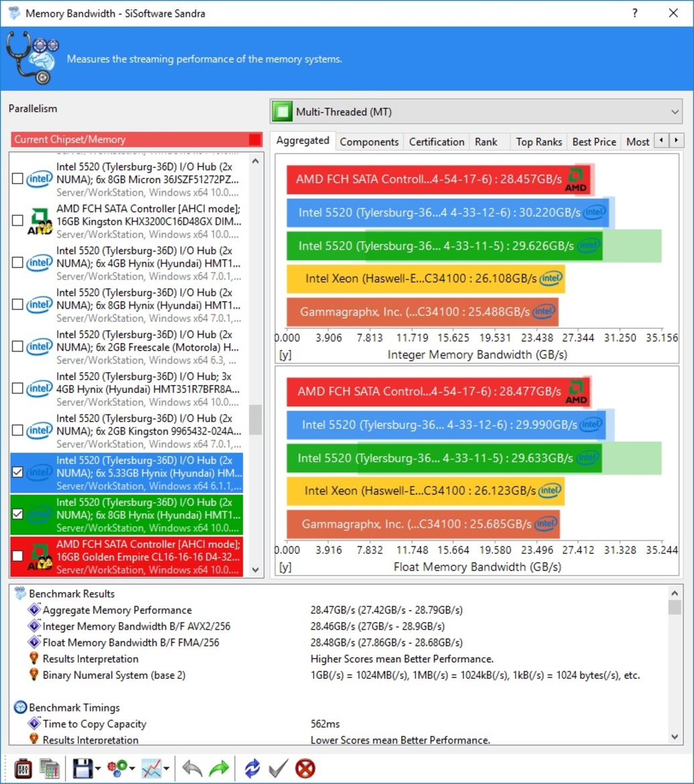Check the 3x 4GB Hynix HMT351R7BFR8A checkbox

click(x=17, y=388)
